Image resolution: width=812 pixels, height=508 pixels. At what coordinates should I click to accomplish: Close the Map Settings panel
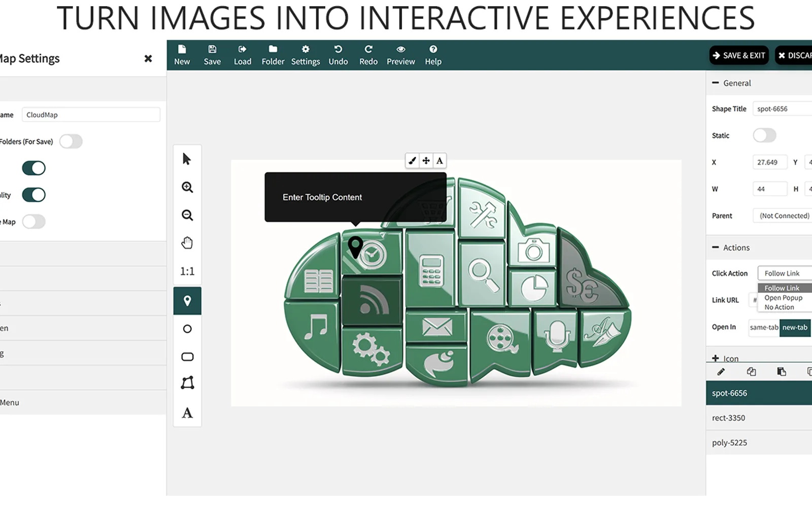148,58
